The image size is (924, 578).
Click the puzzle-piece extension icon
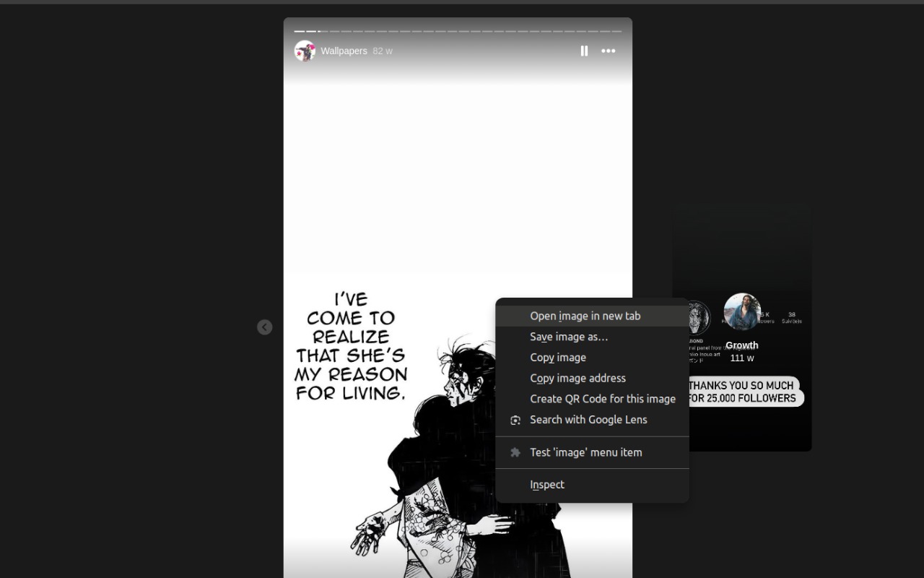[515, 452]
